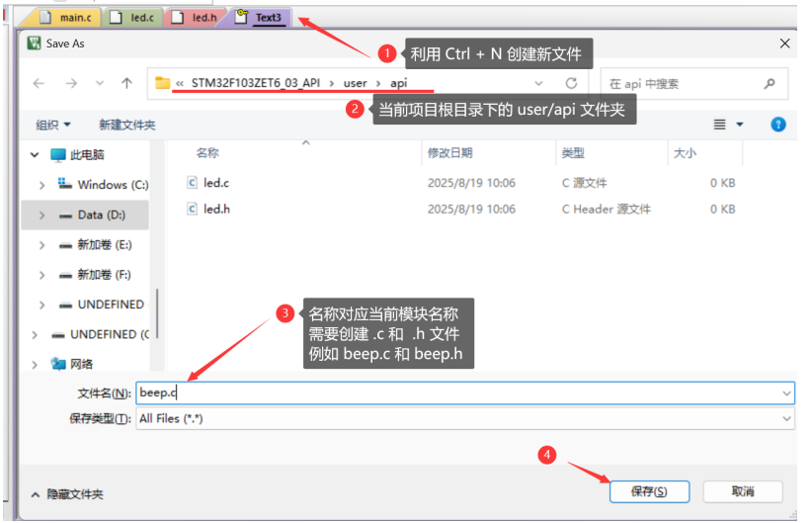Viewport: 812px width, 523px height.
Task: Expand Data (D:) drive node
Action: click(x=41, y=215)
